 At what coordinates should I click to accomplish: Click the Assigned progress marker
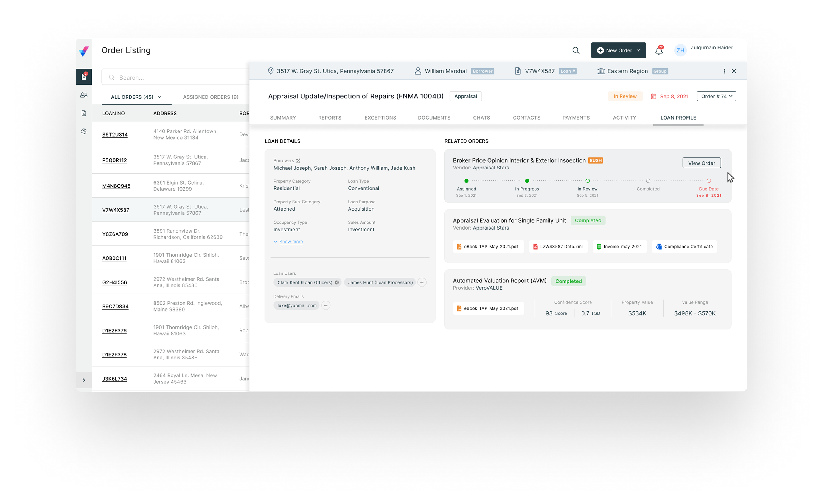pyautogui.click(x=466, y=181)
